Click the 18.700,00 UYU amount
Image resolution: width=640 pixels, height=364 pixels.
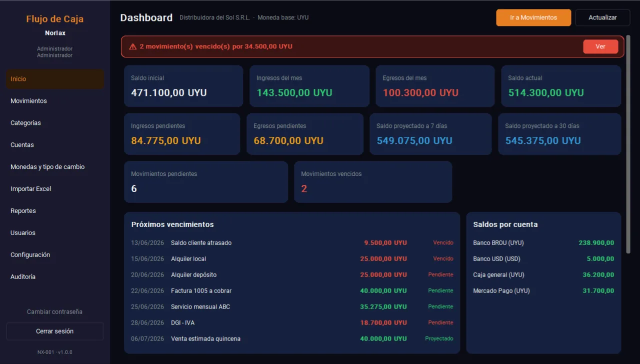383,323
